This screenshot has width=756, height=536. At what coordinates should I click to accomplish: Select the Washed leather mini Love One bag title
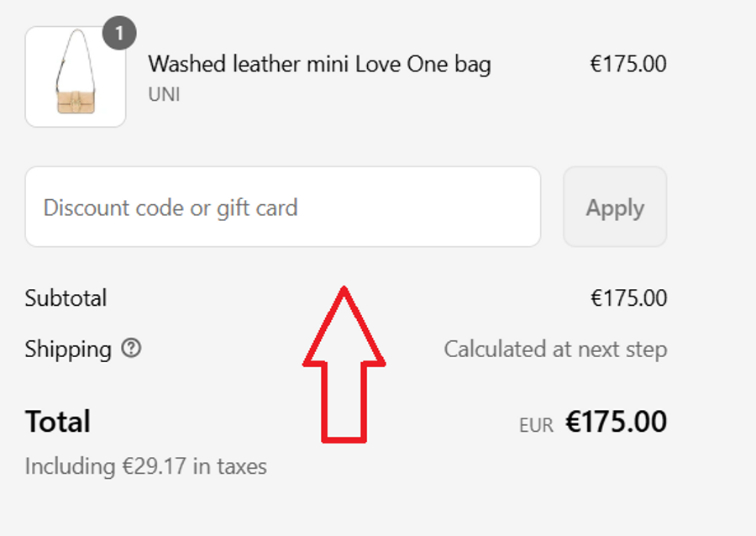pos(319,64)
